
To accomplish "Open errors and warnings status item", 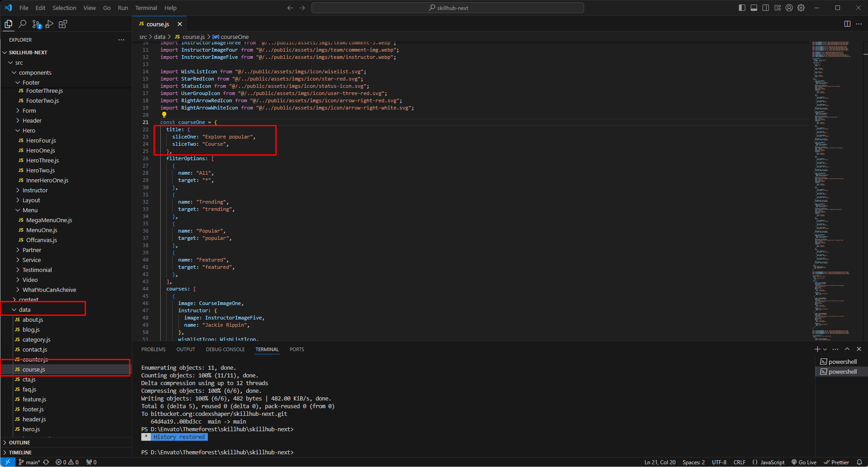I will tap(67, 462).
